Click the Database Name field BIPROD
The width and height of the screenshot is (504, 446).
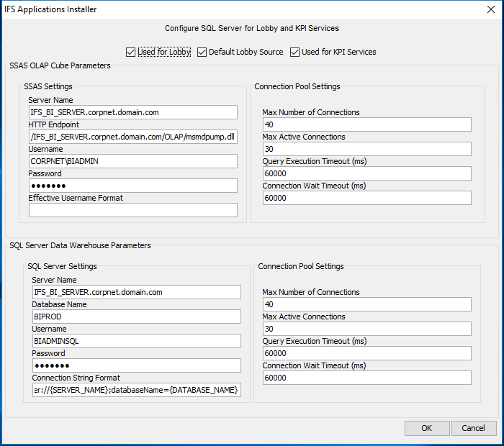[137, 317]
